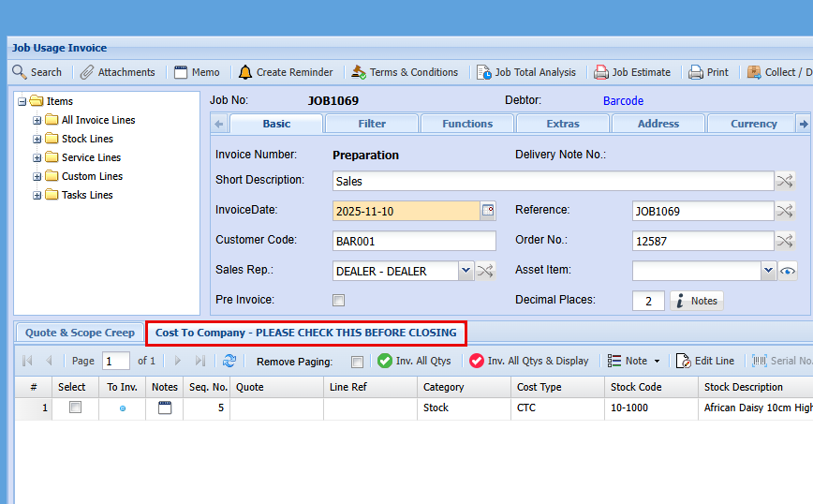Click the Inv. All Qtys button

pyautogui.click(x=414, y=361)
